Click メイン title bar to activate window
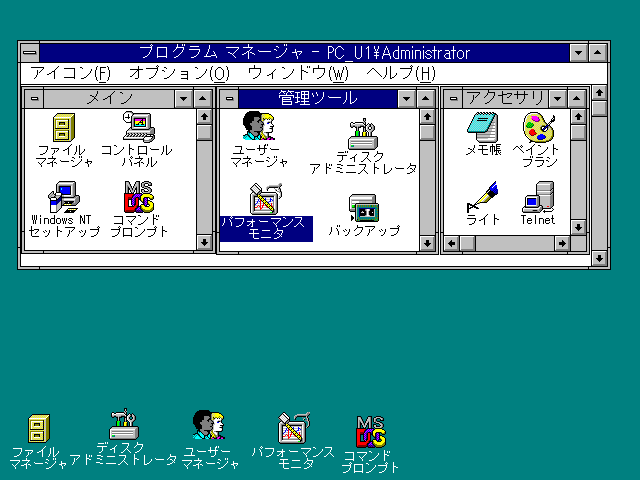 pos(109,98)
